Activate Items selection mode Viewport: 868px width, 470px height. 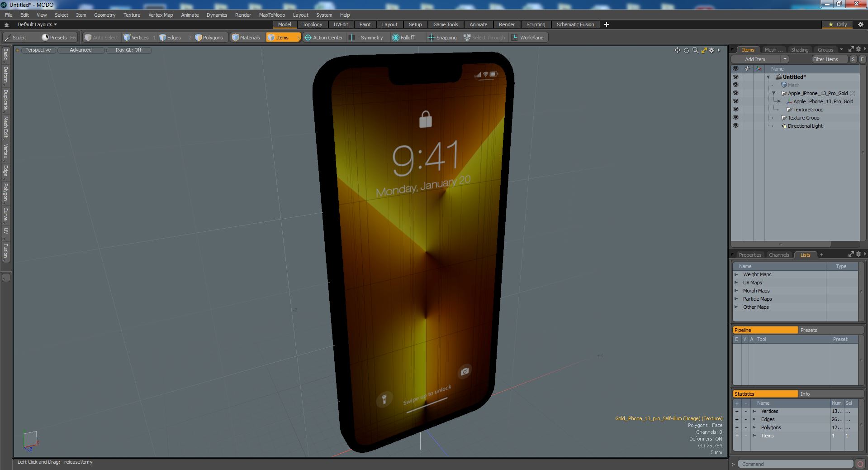coord(282,38)
